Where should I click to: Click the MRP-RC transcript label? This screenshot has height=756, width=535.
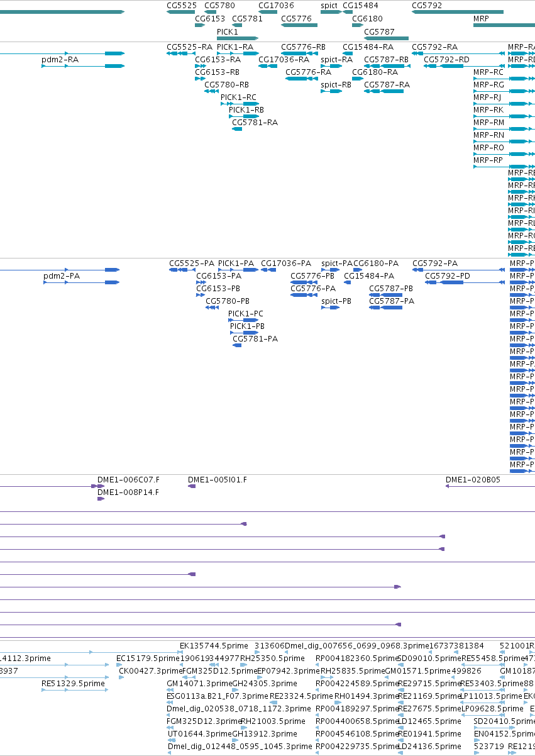(x=488, y=72)
